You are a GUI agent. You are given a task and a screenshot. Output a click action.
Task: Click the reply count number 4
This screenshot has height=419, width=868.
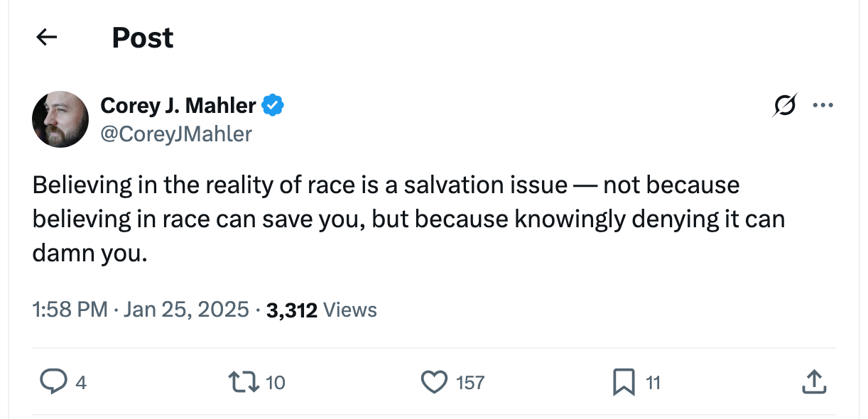pyautogui.click(x=81, y=383)
